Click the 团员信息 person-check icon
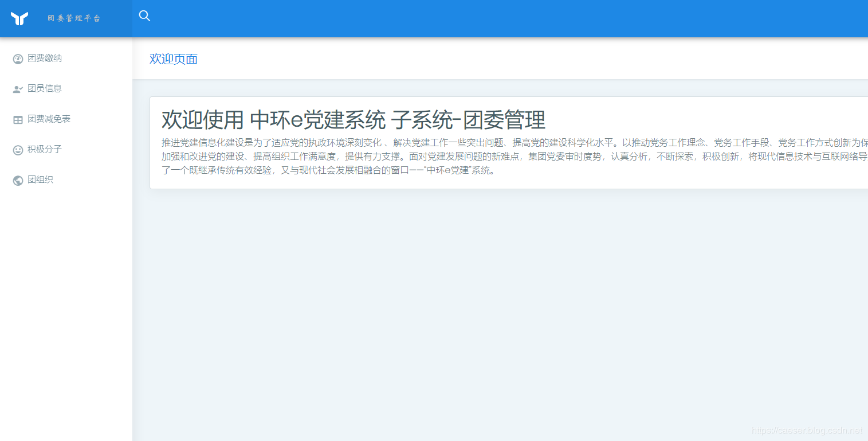 [x=18, y=89]
